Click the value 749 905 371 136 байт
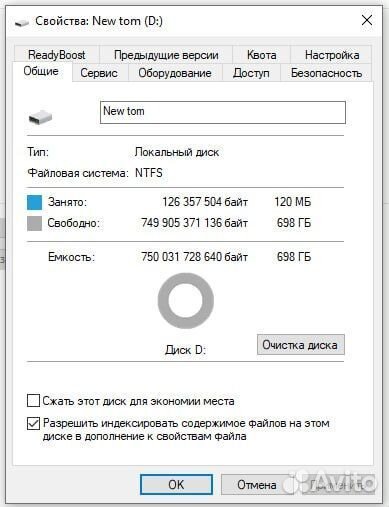This screenshot has width=389, height=507. (x=195, y=223)
